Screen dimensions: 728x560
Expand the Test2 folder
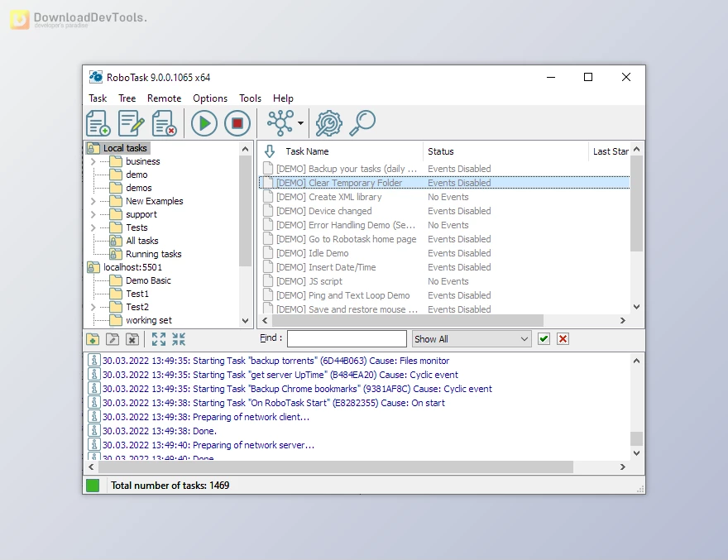click(x=93, y=307)
